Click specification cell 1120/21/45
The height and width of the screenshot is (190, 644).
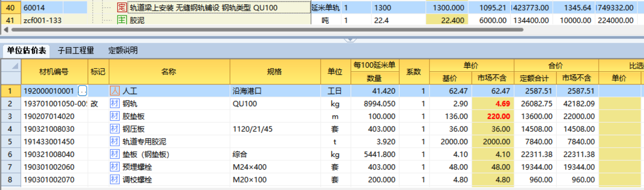tap(275, 129)
